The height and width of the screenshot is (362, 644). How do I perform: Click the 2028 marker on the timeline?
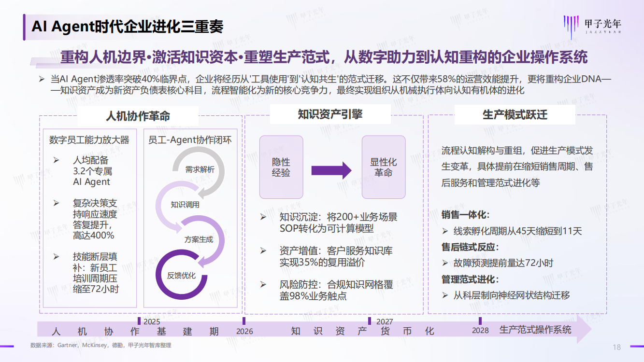click(480, 321)
